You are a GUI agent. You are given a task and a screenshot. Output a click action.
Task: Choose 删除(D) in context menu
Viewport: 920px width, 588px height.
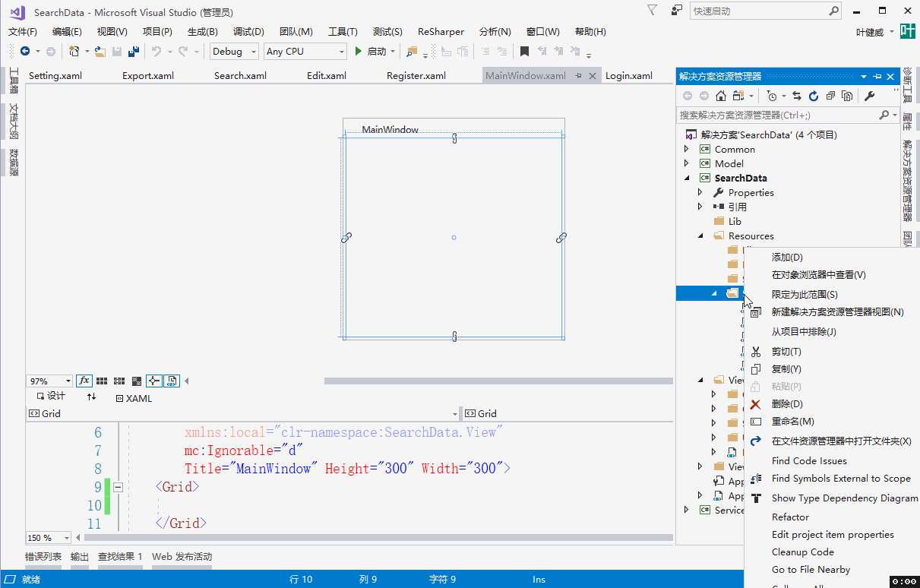787,404
